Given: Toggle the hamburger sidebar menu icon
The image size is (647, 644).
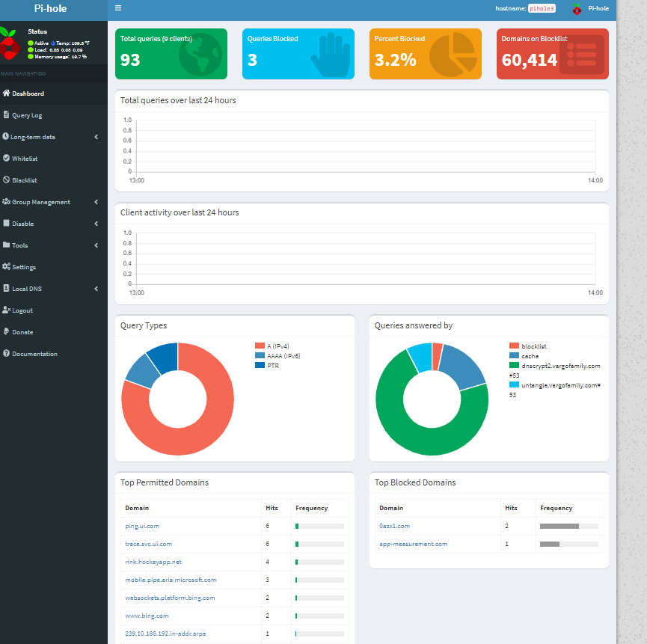Looking at the screenshot, I should pyautogui.click(x=118, y=7).
